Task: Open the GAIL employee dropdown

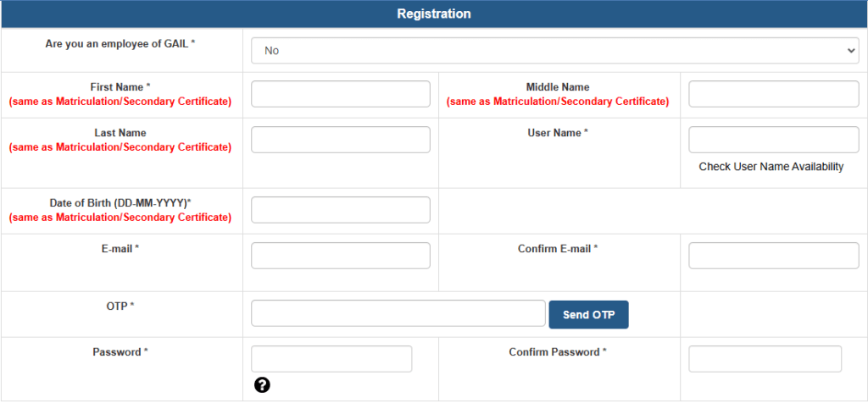Action: (555, 51)
